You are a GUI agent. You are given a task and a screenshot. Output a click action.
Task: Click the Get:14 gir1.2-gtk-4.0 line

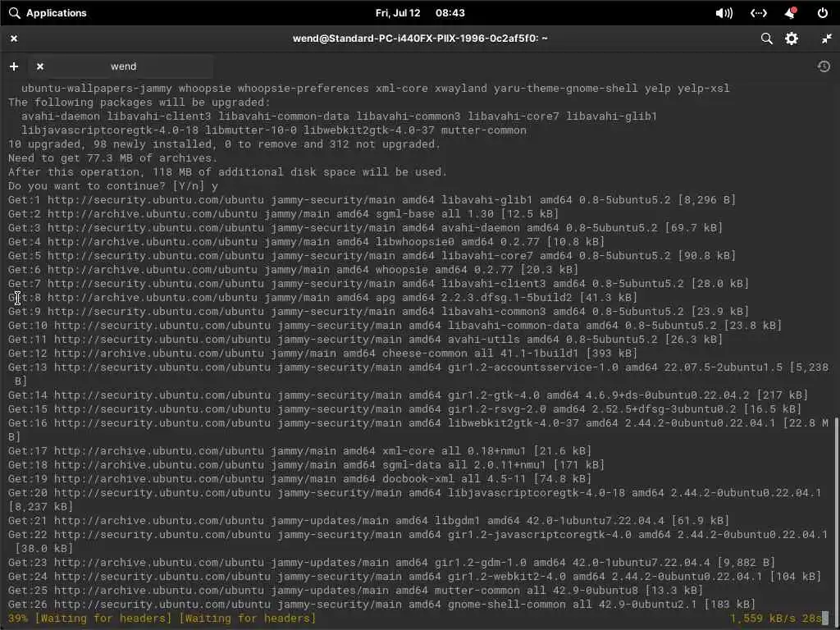point(408,395)
